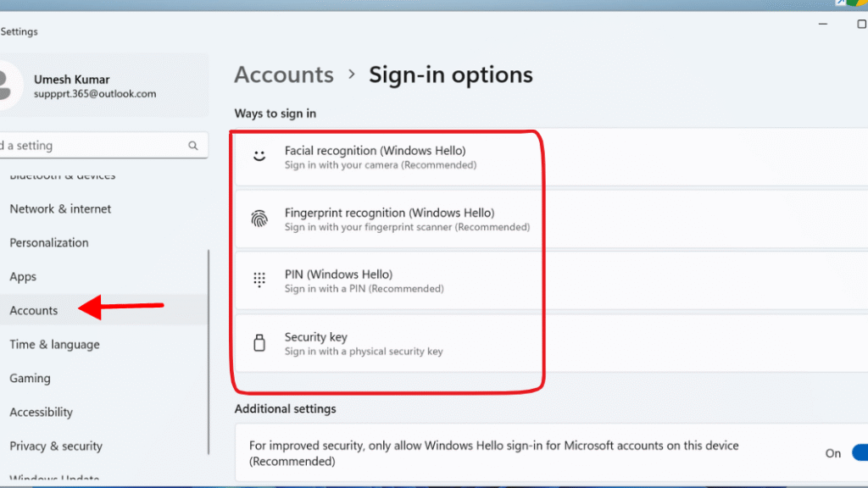
Task: Open Network & internet settings
Action: point(60,208)
